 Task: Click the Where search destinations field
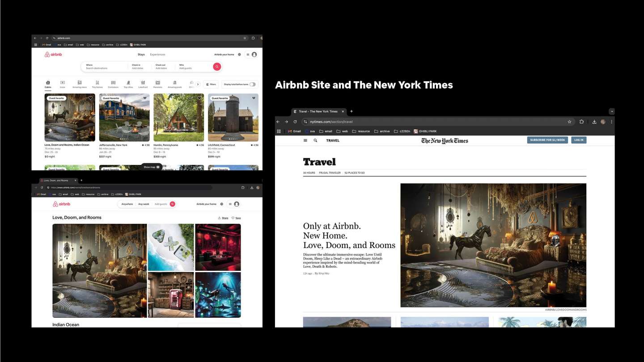(x=105, y=67)
